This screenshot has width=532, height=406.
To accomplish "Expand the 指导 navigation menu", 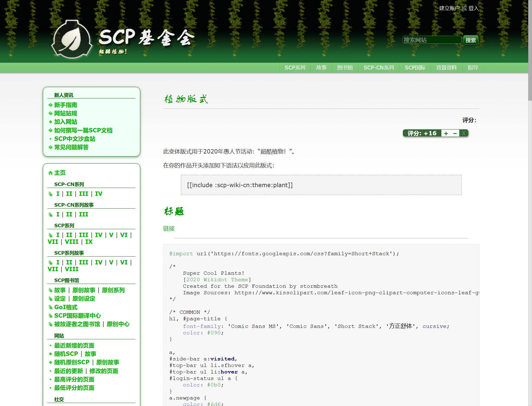I will (473, 68).
